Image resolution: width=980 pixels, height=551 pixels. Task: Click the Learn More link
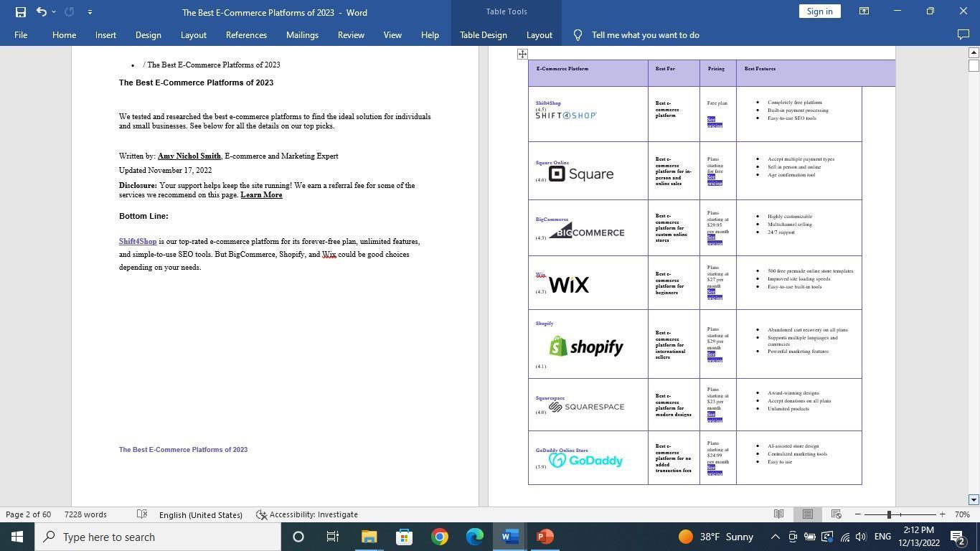pyautogui.click(x=261, y=195)
